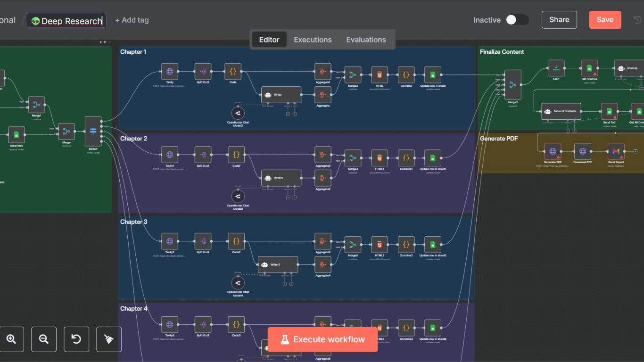Select the HTML1 node
This screenshot has width=644, height=362.
[x=380, y=158]
